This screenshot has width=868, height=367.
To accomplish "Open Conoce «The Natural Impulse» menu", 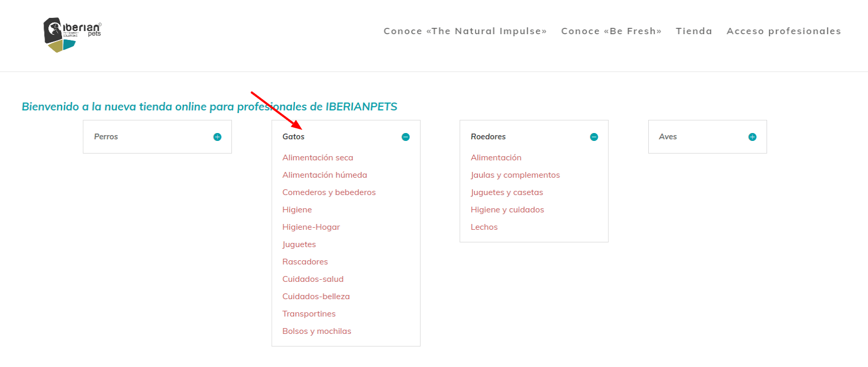I will pyautogui.click(x=465, y=31).
